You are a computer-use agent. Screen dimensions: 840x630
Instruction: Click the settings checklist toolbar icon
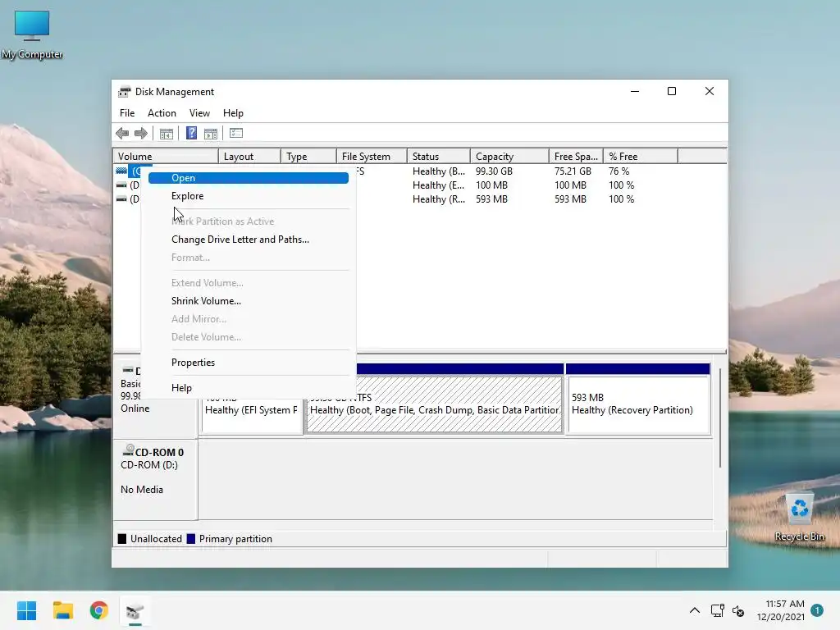tap(236, 134)
